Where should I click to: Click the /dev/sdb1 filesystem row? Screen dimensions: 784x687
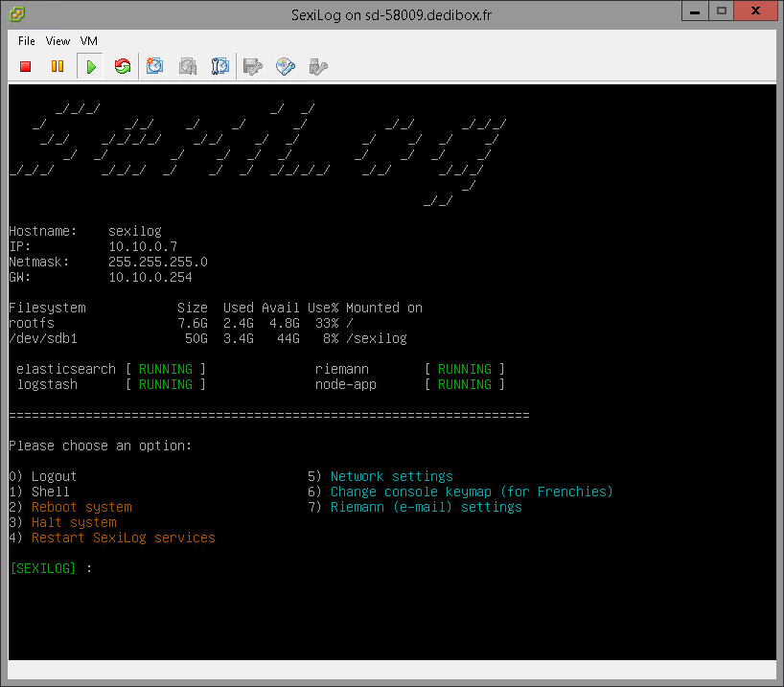coord(208,338)
